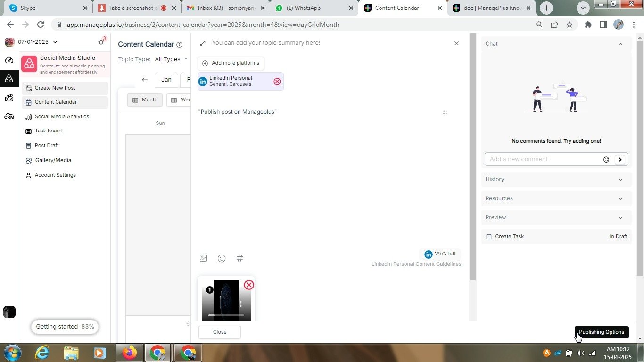Click the Close button at bottom

tap(220, 332)
